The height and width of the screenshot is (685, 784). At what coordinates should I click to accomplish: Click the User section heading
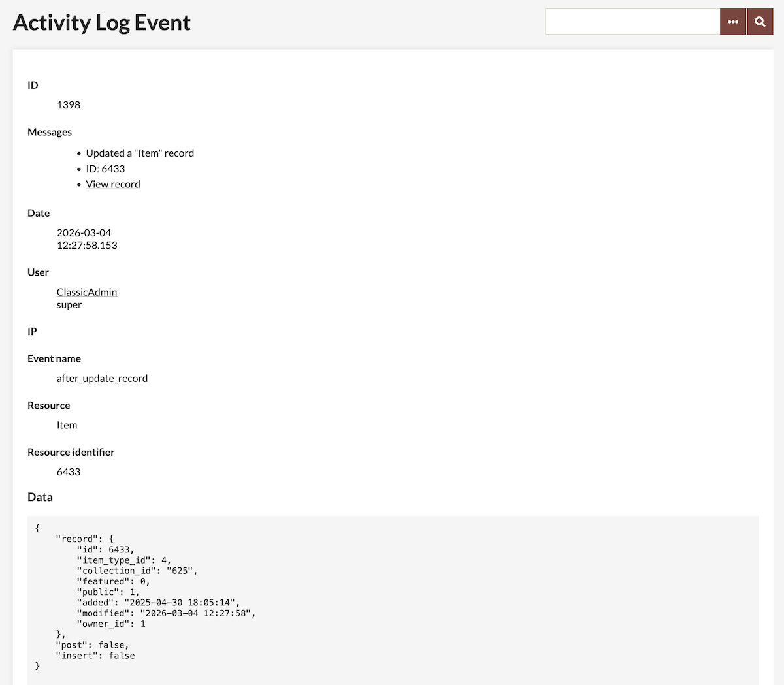[x=38, y=272]
